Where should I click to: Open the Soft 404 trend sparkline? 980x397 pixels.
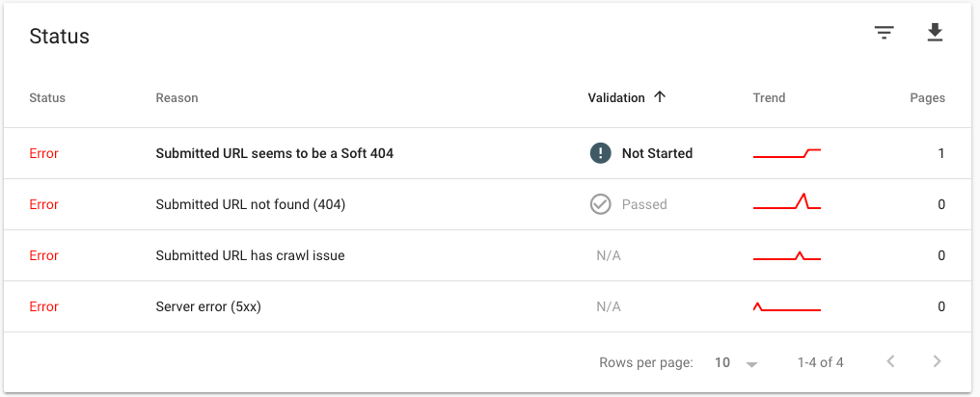[x=786, y=153]
